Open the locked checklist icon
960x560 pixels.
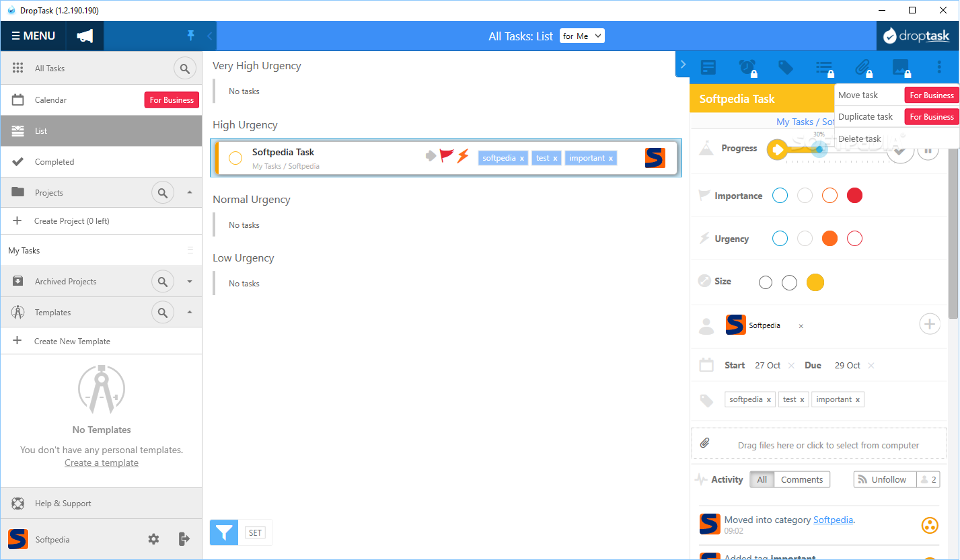(x=824, y=67)
